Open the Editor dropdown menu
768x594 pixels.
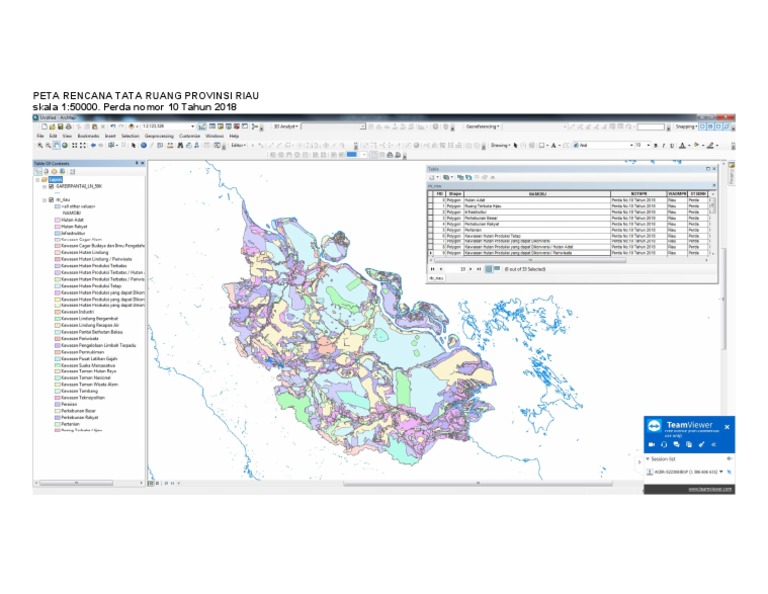tap(238, 145)
